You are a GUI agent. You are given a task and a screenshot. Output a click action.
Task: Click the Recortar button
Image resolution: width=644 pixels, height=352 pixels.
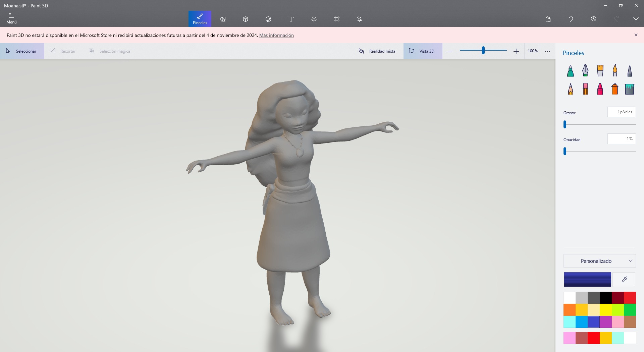[63, 51]
